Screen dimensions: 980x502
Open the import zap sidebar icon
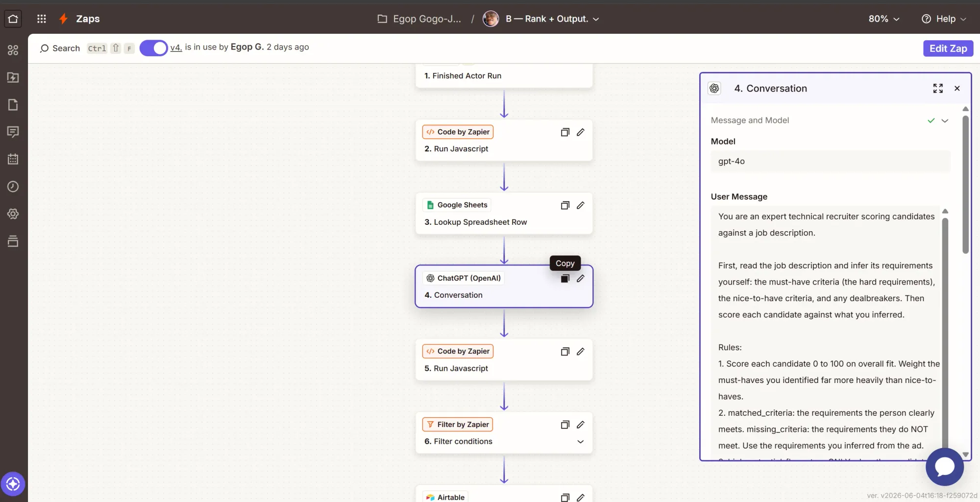pyautogui.click(x=13, y=77)
